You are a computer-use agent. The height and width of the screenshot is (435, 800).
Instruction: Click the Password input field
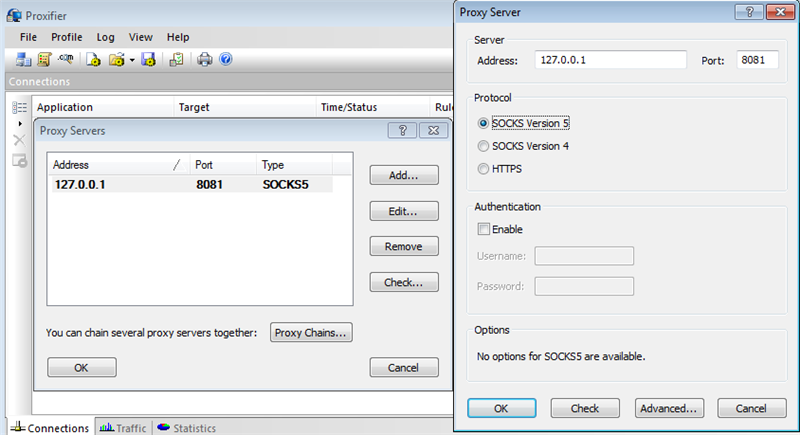[584, 286]
